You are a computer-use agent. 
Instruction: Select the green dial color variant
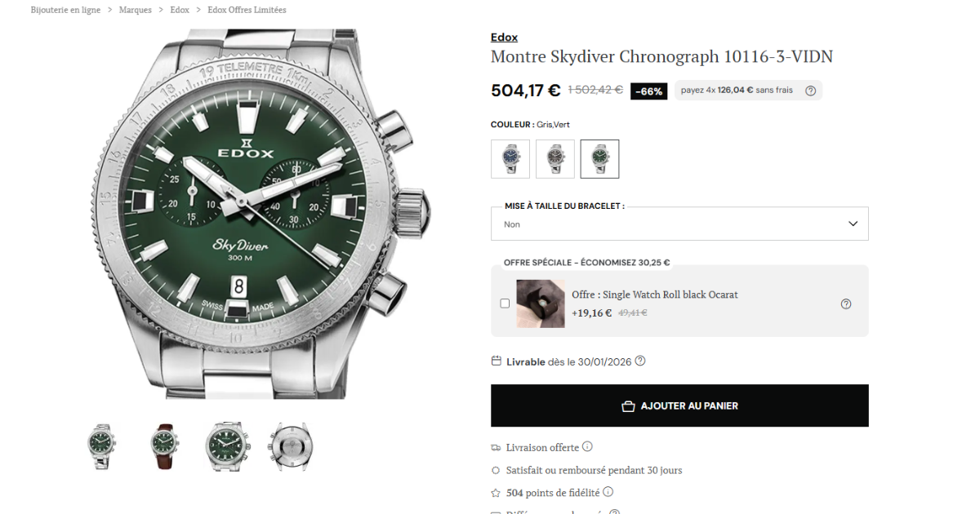(599, 158)
